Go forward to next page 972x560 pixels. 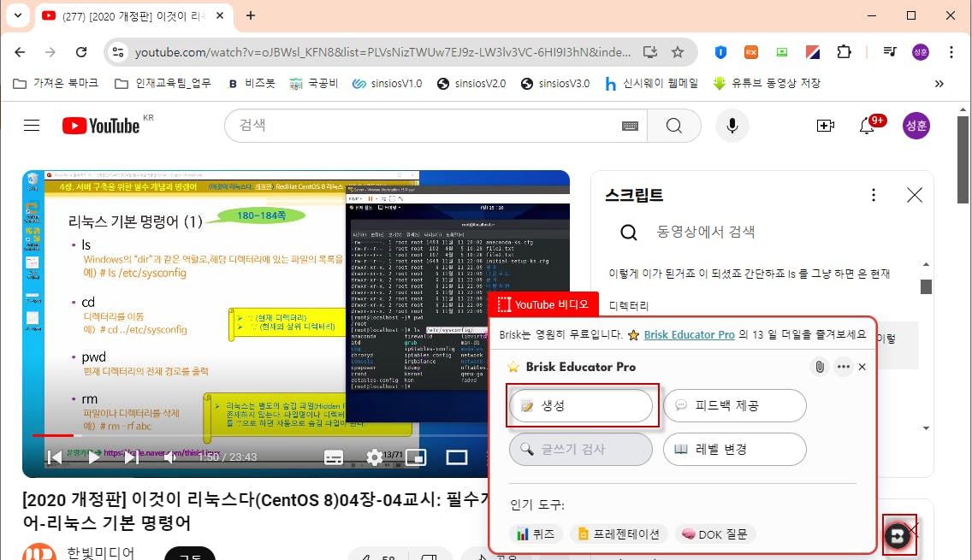[x=50, y=52]
